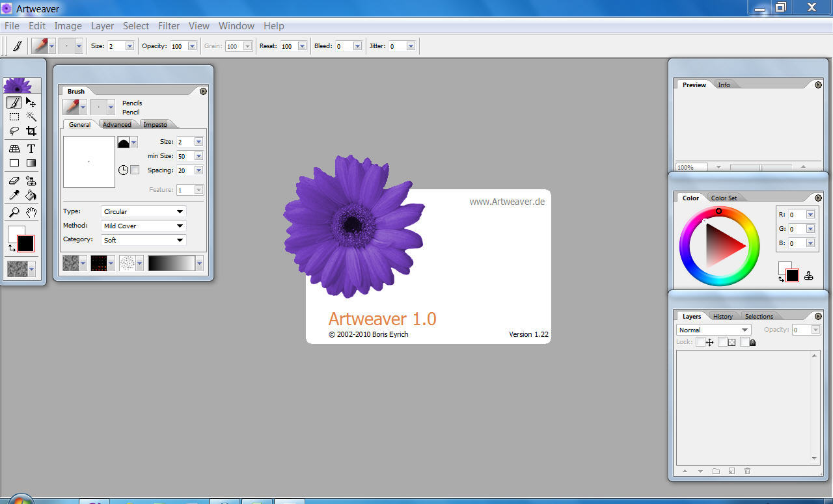The height and width of the screenshot is (504, 833).
Task: Enable the lock transparency checkbox
Action: 724,342
